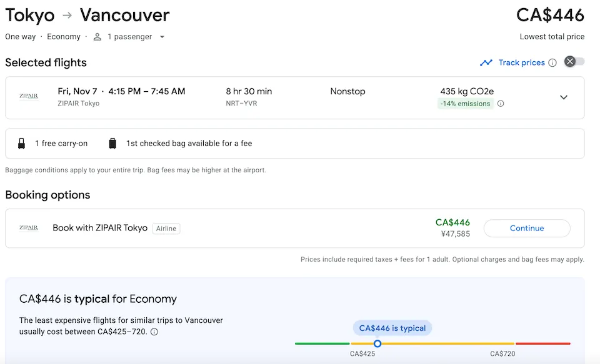Open the One way trip type dropdown
The width and height of the screenshot is (600, 364).
click(x=21, y=37)
